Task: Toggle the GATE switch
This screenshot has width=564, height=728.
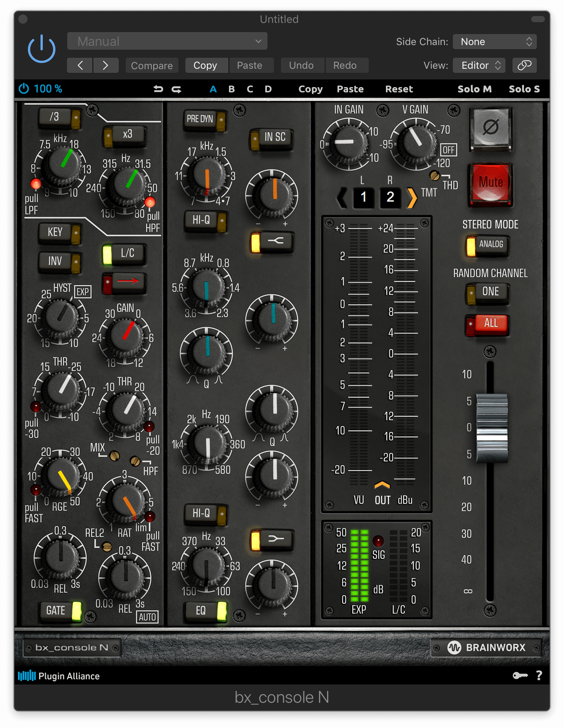Action: [x=60, y=610]
